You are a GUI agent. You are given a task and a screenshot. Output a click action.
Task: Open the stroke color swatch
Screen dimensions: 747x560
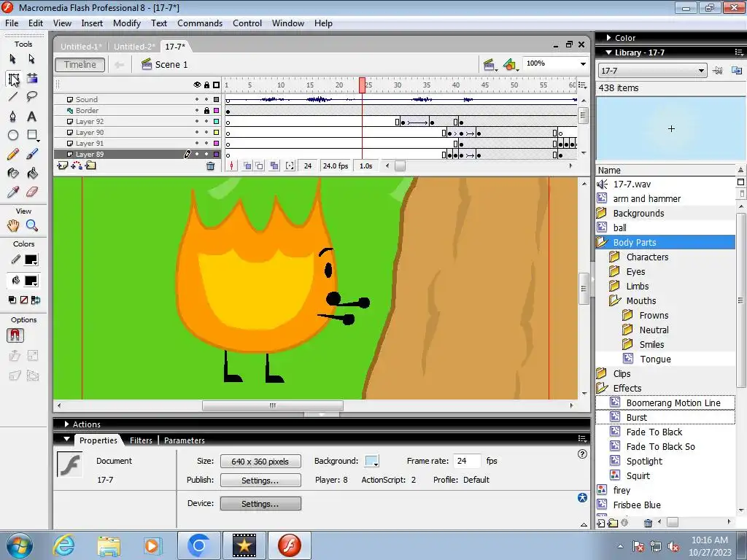[x=31, y=260]
